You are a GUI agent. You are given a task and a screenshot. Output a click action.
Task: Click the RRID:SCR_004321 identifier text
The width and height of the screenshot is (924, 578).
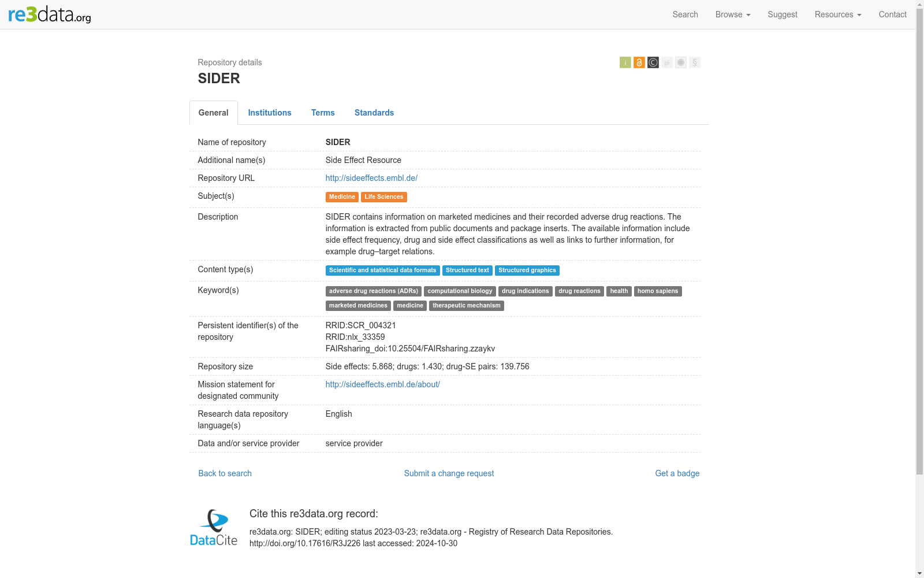[361, 325]
